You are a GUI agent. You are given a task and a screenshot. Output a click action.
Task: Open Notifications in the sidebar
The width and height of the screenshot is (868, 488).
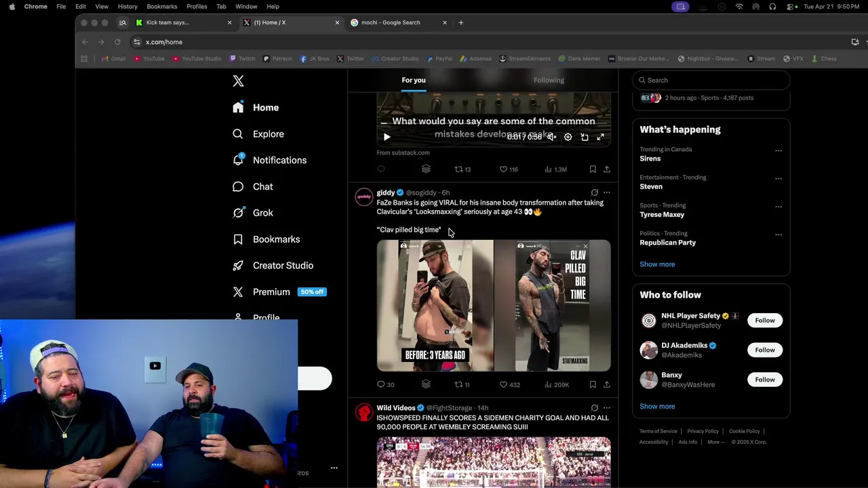point(269,161)
